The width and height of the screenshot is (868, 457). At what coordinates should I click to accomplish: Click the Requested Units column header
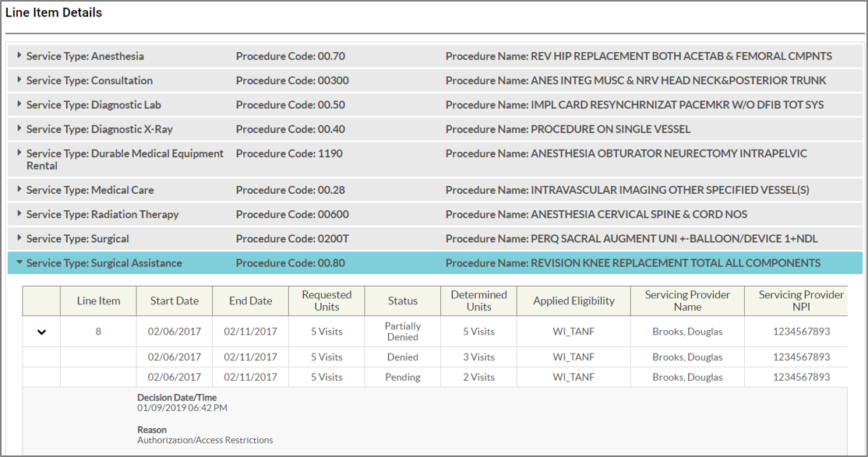point(326,301)
